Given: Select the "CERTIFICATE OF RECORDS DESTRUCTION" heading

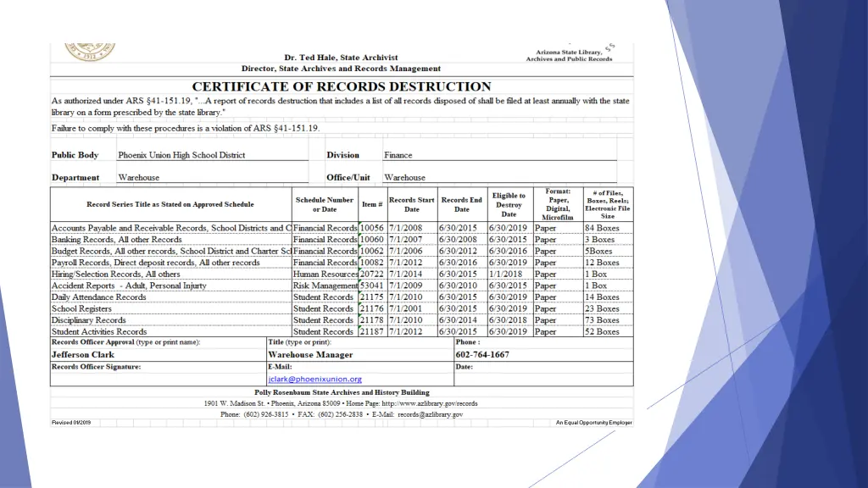Looking at the screenshot, I should pyautogui.click(x=342, y=86).
